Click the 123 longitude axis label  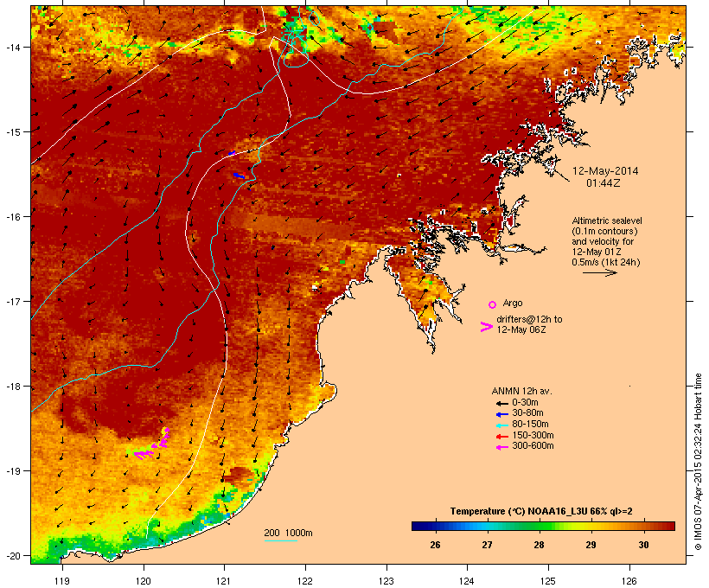(x=386, y=581)
